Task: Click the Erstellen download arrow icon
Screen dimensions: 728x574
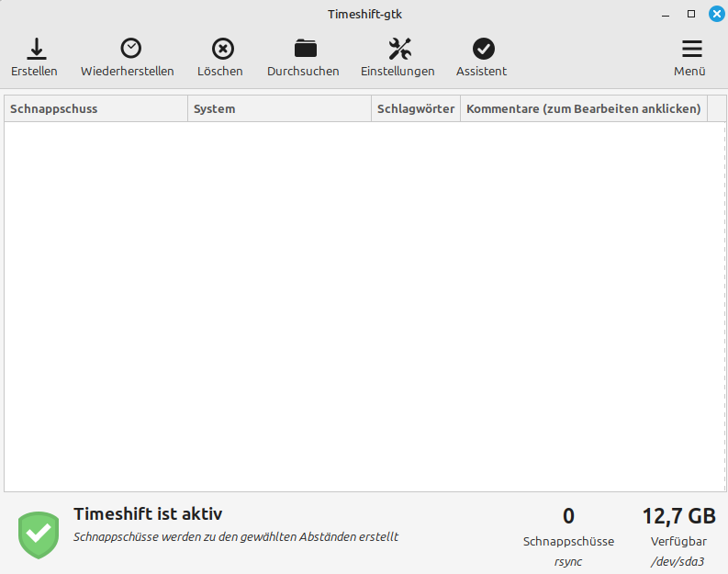Action: 36,49
